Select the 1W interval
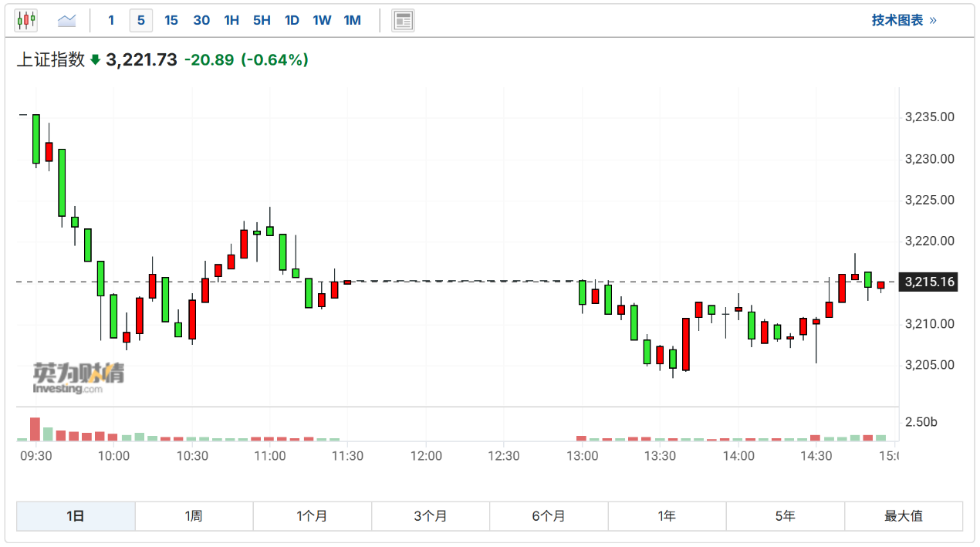The height and width of the screenshot is (547, 980). [x=322, y=20]
